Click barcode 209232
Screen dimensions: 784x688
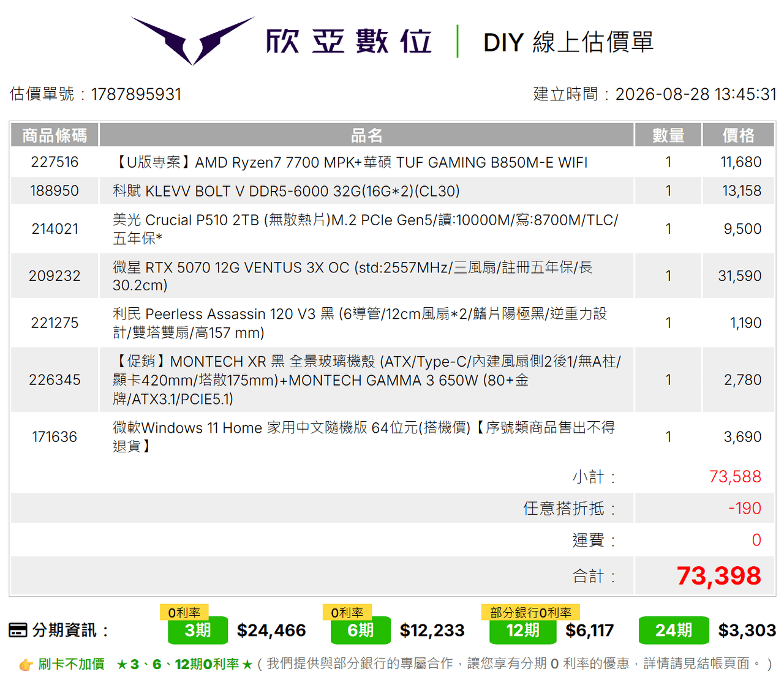55,276
